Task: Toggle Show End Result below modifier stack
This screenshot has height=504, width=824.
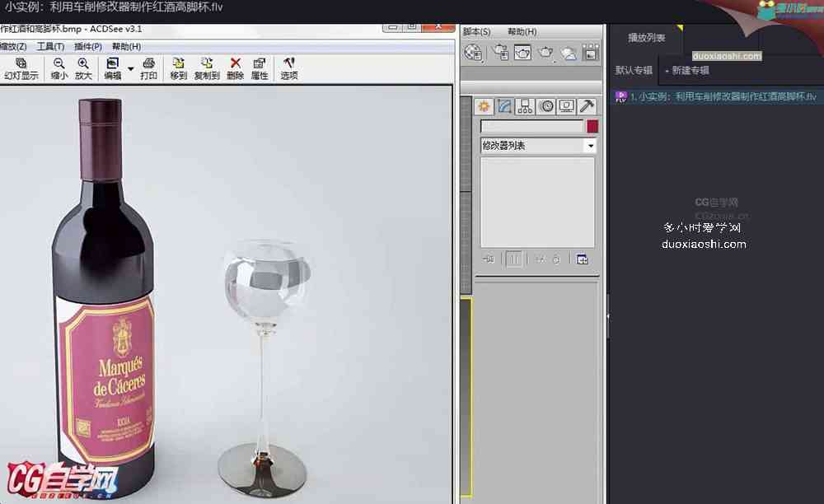Action: (513, 259)
